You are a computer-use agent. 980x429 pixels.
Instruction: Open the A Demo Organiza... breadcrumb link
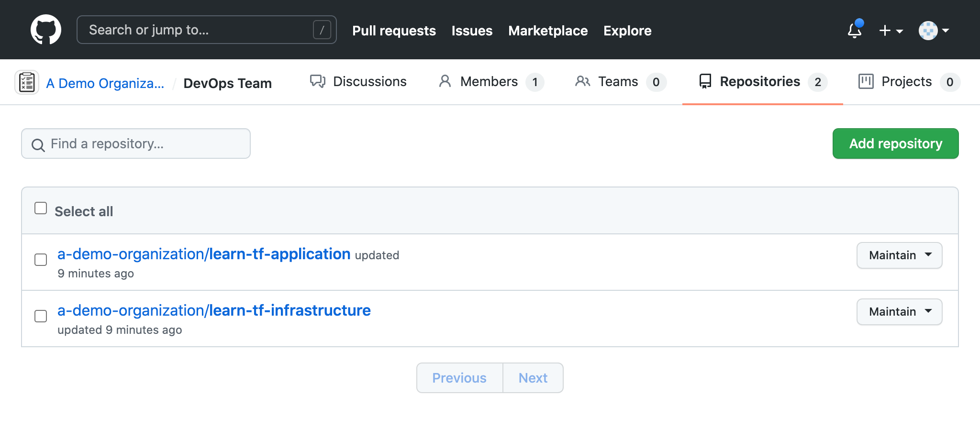click(x=105, y=83)
